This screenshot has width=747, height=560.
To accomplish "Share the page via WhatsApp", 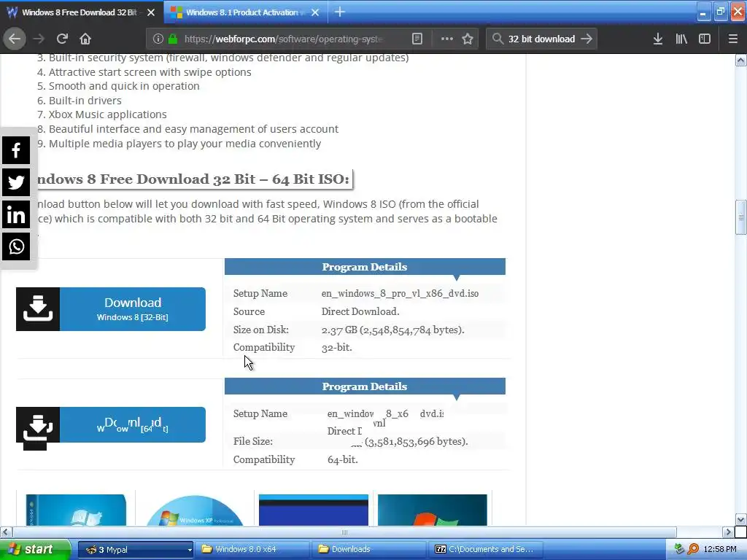I will 16,246.
